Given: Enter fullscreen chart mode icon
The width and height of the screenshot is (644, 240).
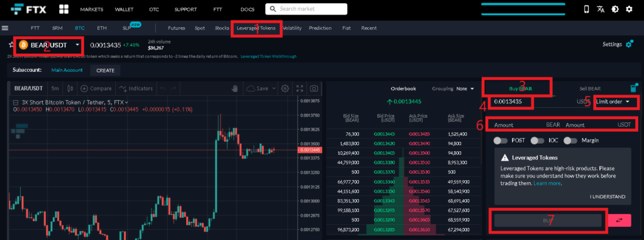Looking at the screenshot, I should [x=300, y=88].
